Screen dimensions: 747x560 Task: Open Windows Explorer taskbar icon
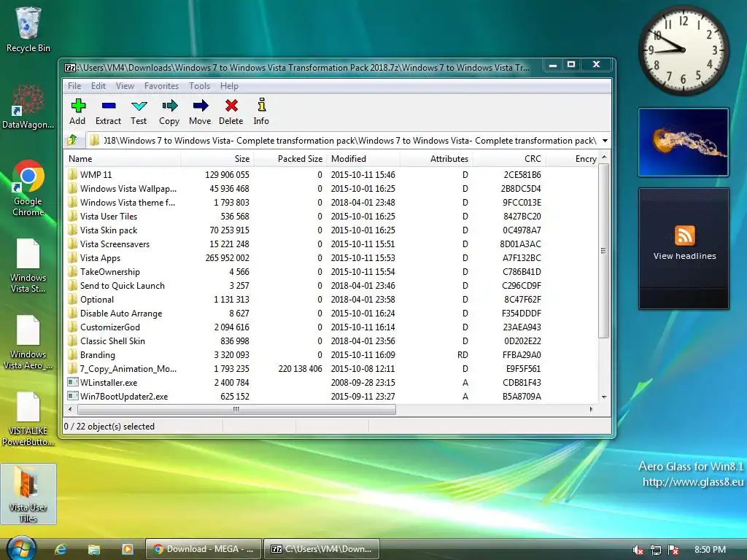tap(94, 549)
